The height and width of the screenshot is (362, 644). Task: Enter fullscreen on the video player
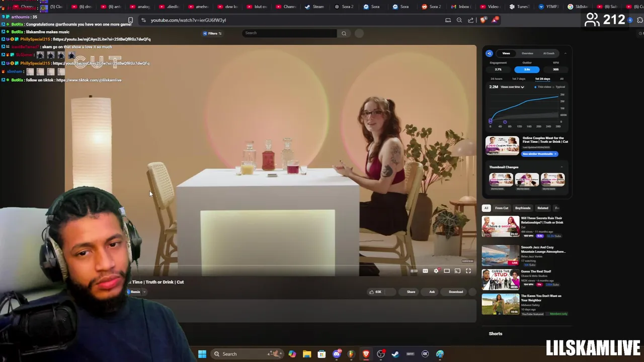(468, 271)
